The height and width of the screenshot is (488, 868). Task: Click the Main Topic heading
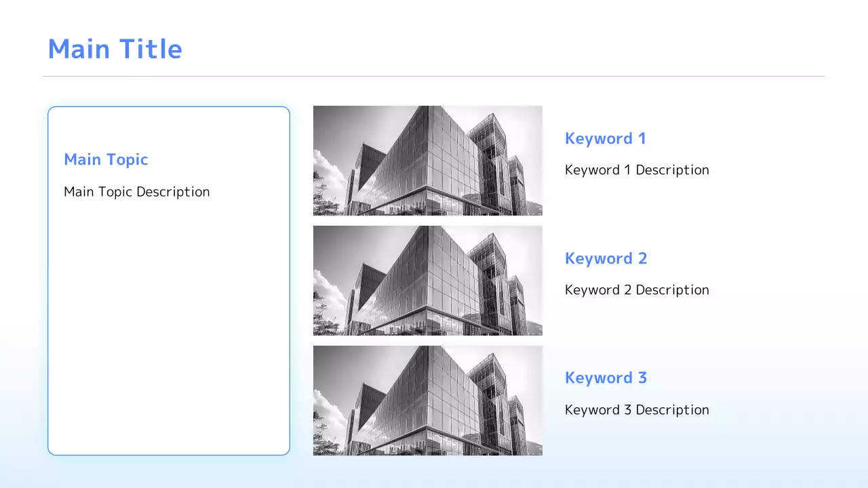click(106, 160)
